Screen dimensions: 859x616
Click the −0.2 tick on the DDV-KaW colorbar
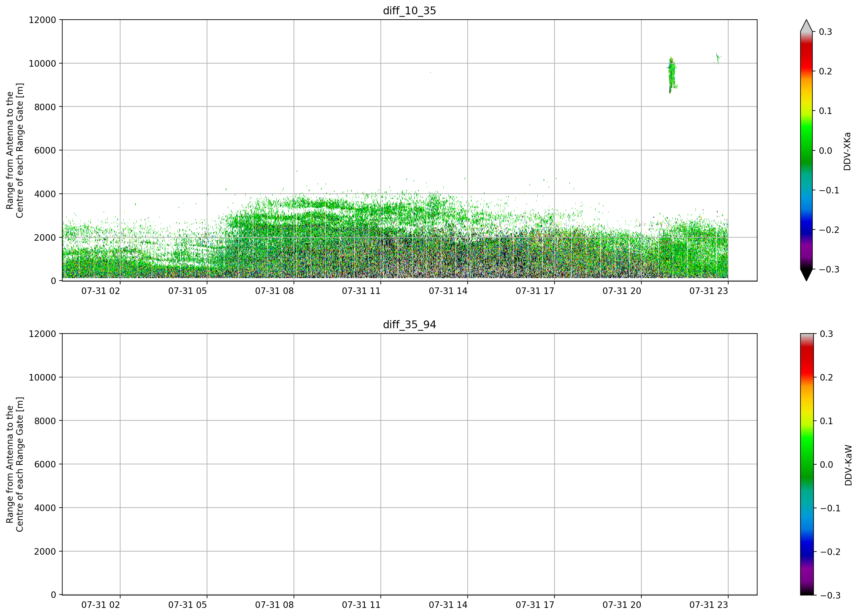(830, 552)
